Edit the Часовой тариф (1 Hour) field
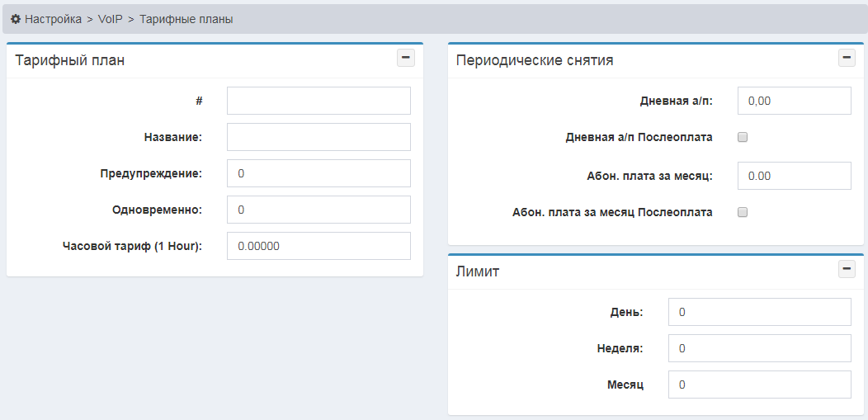 coord(318,246)
